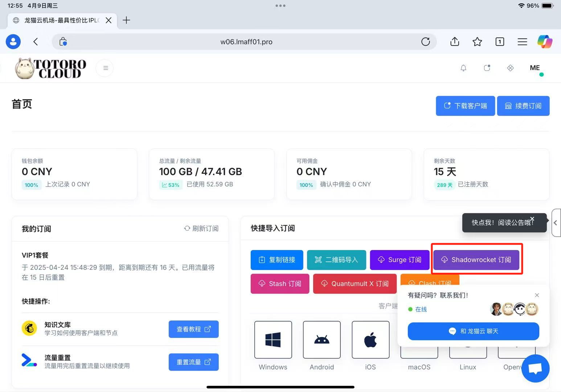Select the Android client icon
The height and width of the screenshot is (392, 561).
[322, 340]
